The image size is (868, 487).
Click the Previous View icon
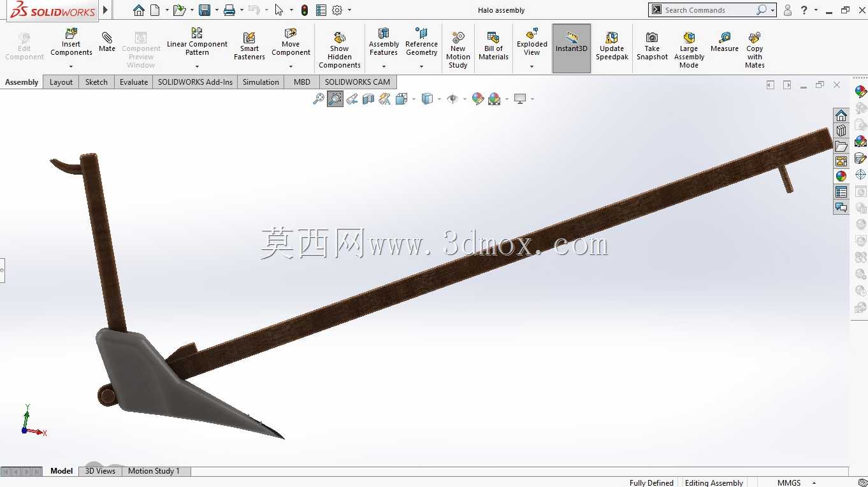[x=352, y=99]
